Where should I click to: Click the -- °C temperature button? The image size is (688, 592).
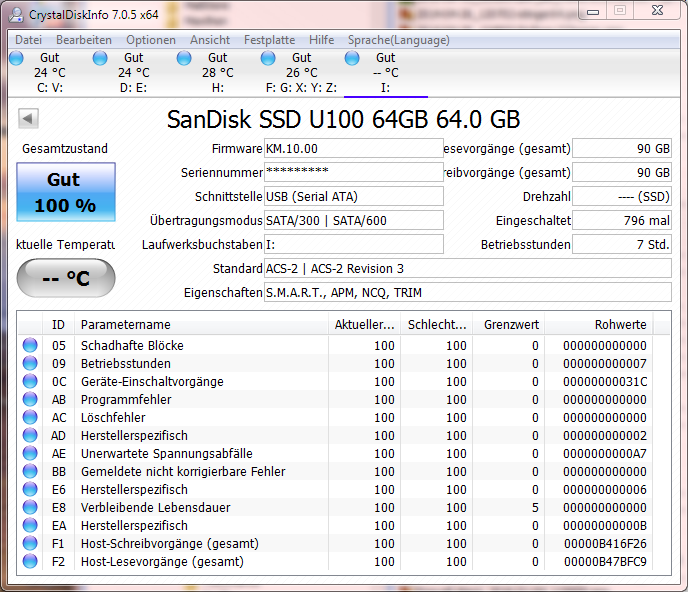coord(66,278)
